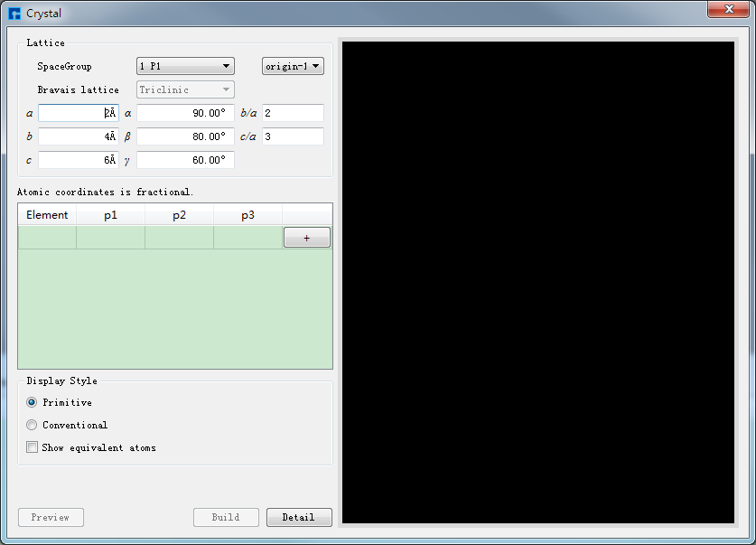Enable Show equivalent atoms checkbox

tap(33, 447)
